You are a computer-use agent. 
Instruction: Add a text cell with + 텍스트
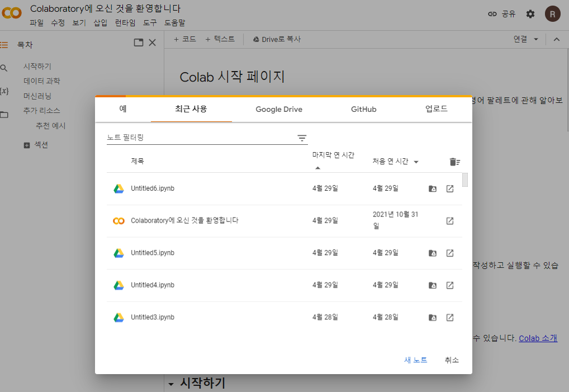220,39
